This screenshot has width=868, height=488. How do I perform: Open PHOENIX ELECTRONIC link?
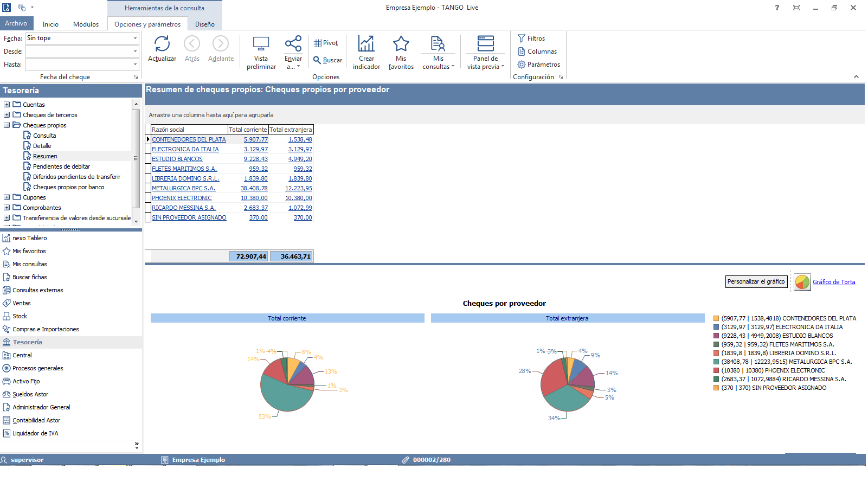pyautogui.click(x=182, y=198)
